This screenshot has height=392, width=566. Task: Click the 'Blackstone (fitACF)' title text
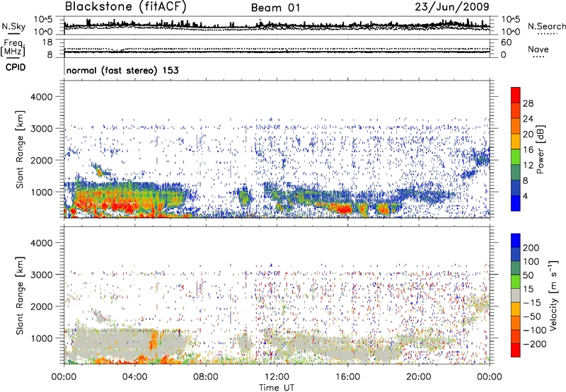125,6
